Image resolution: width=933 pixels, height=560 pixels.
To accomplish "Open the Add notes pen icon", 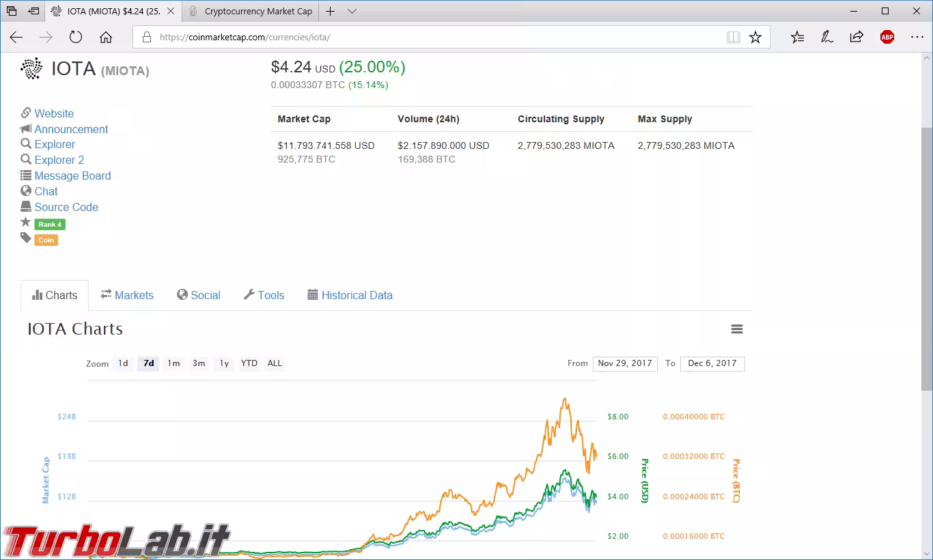I will 827,38.
